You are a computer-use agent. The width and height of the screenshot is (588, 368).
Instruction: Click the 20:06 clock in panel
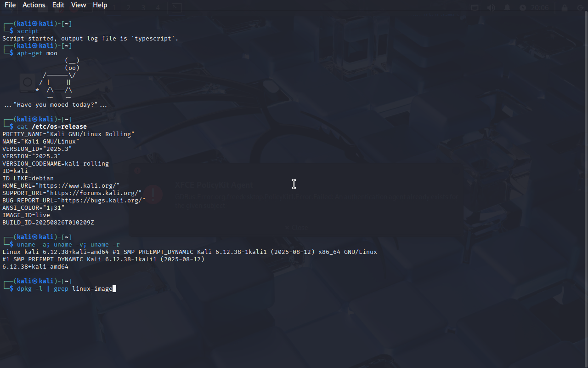[540, 8]
